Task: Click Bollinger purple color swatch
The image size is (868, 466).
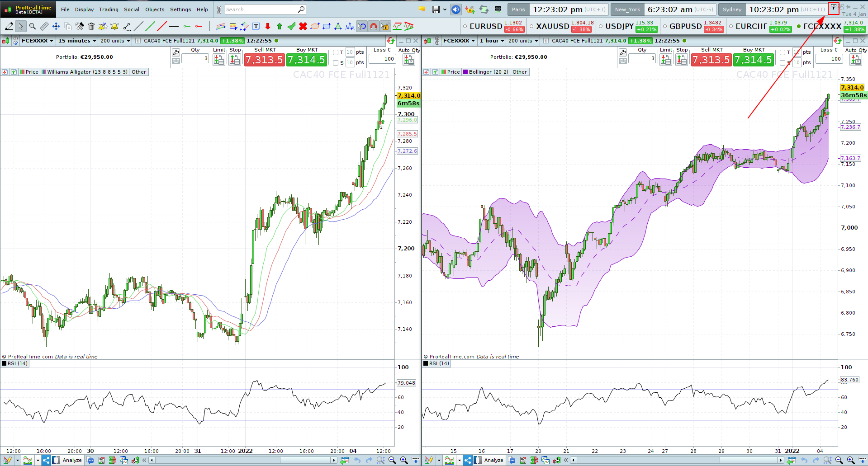Action: click(465, 72)
